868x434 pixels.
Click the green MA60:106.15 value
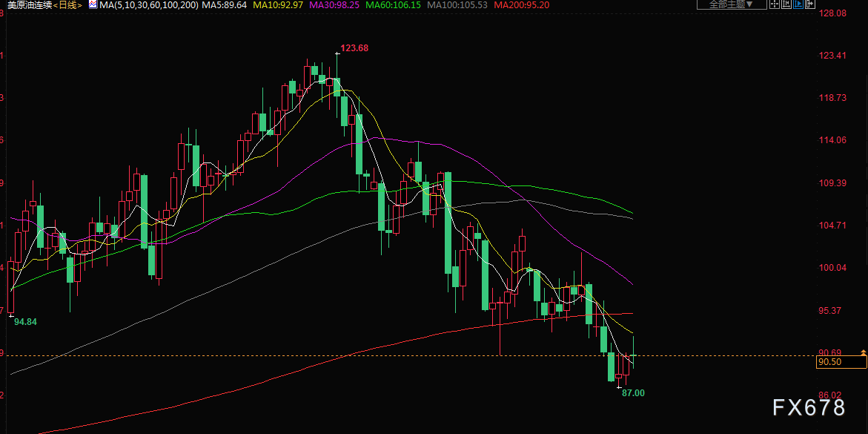[x=394, y=5]
